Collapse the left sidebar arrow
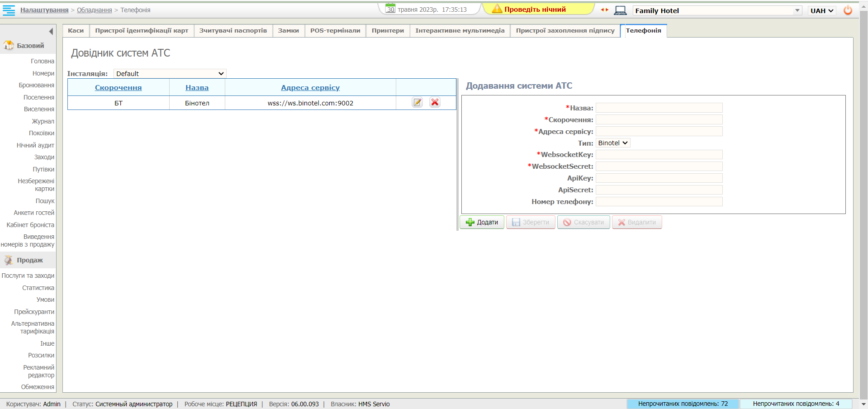The width and height of the screenshot is (868, 409). coord(51,31)
